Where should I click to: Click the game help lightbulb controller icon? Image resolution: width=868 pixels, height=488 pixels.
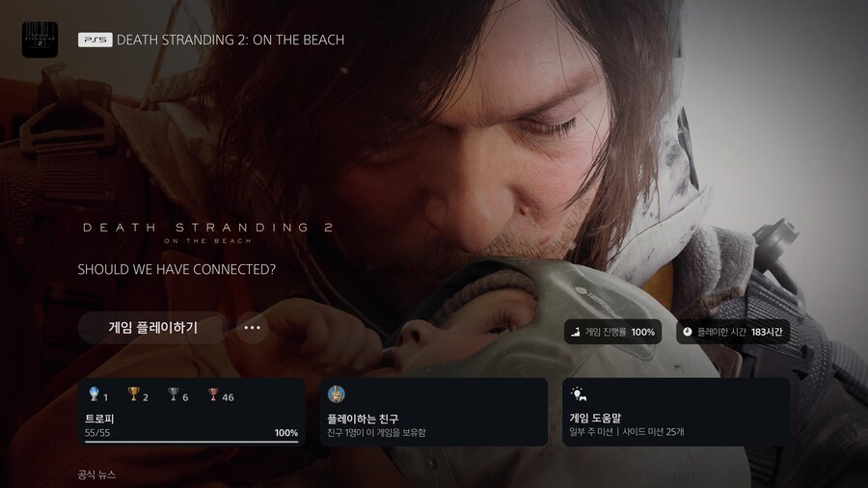[x=579, y=394]
